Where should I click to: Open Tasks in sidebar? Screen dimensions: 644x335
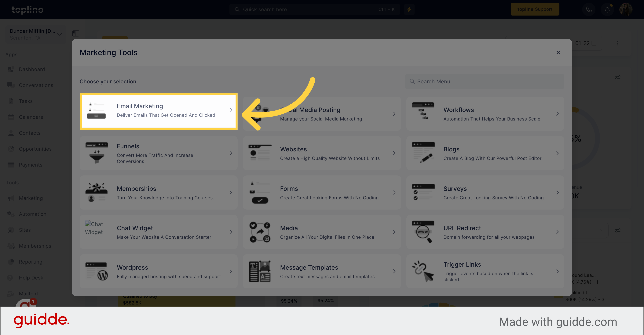coord(26,101)
